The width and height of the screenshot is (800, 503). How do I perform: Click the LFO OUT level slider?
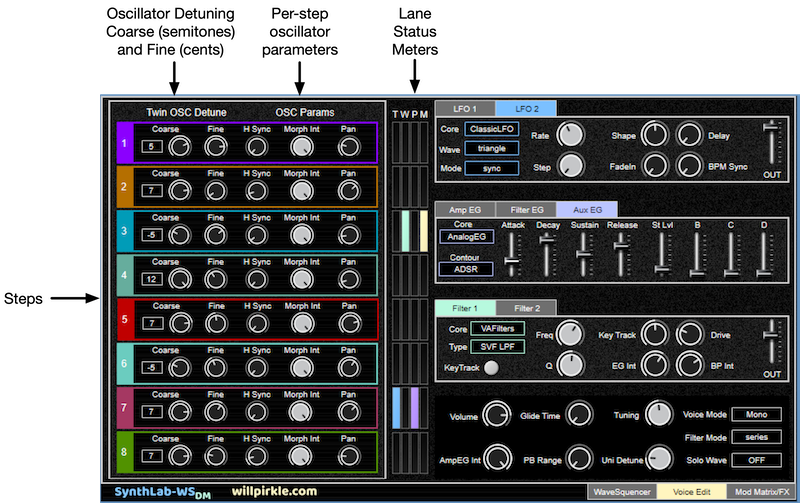coord(771,143)
